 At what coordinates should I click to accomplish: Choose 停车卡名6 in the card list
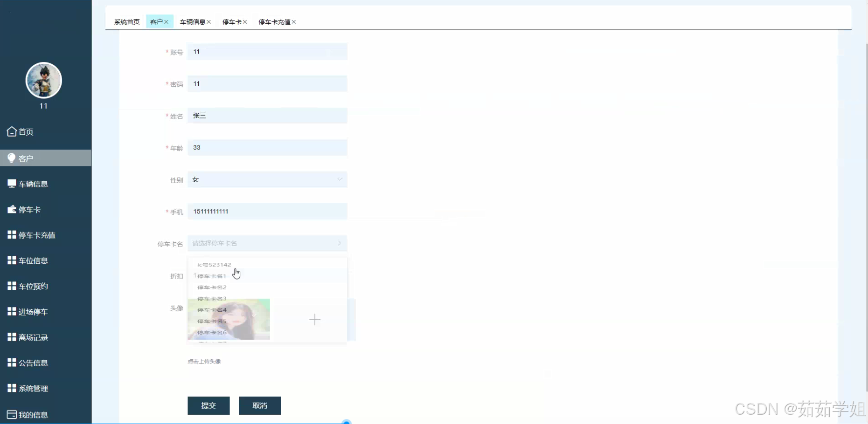pyautogui.click(x=212, y=332)
